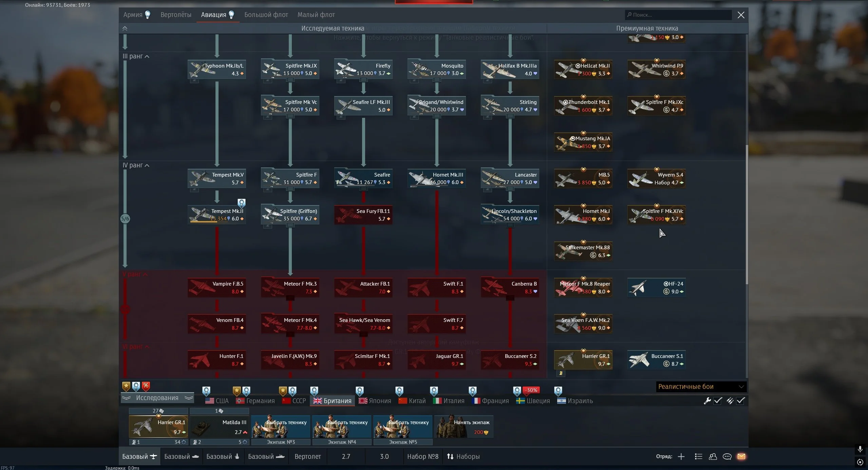Open the chat speech bubble
Image resolution: width=868 pixels, height=470 pixels.
tap(727, 456)
